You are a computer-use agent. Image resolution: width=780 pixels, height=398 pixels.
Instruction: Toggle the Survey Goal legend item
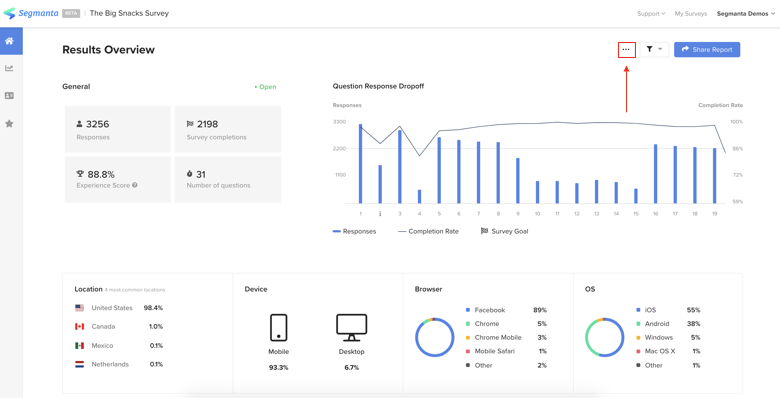coord(504,231)
